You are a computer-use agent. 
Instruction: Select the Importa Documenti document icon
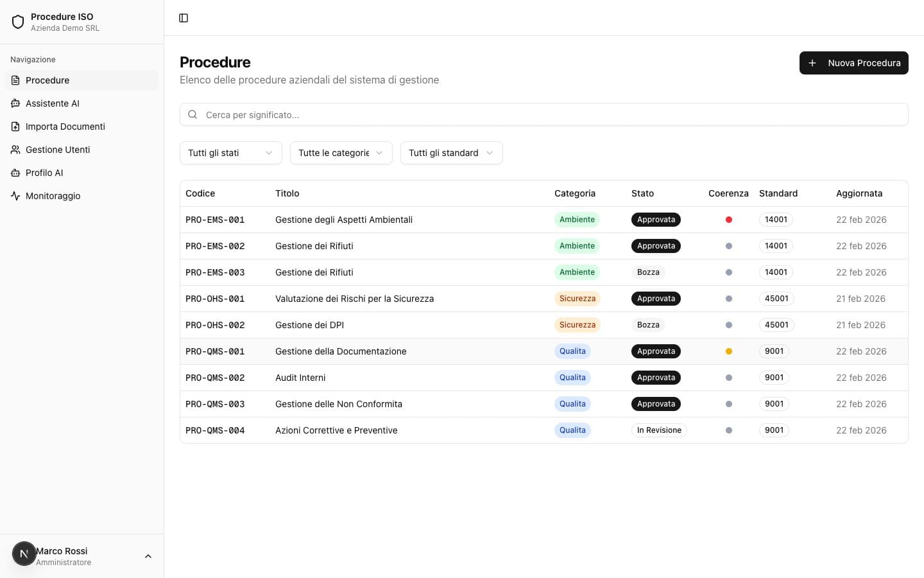tap(15, 127)
